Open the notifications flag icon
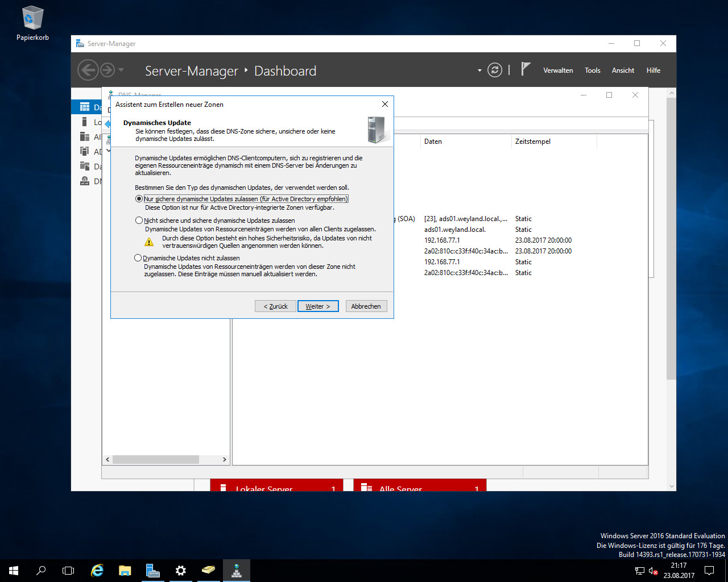This screenshot has height=582, width=728. coord(526,69)
